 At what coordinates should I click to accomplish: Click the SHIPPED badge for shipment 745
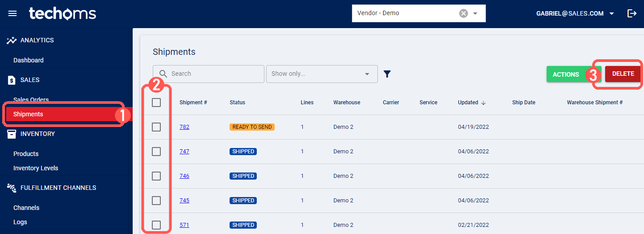243,201
